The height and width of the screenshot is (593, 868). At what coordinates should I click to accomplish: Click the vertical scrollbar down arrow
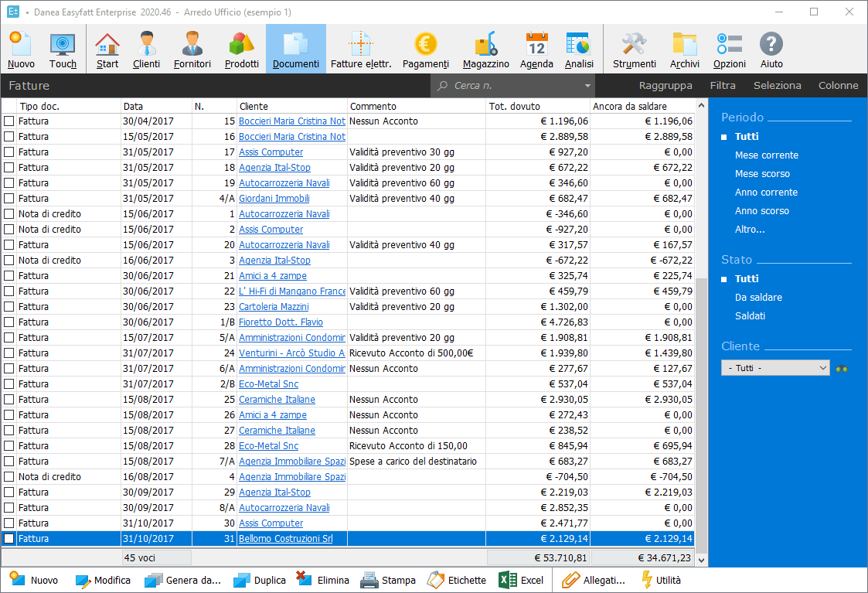pos(702,560)
